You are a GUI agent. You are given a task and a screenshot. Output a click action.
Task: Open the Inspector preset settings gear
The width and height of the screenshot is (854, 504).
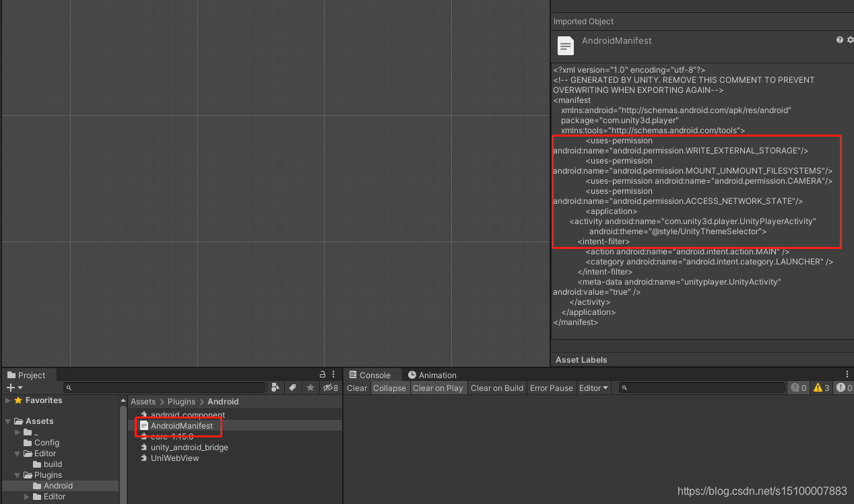coord(850,40)
